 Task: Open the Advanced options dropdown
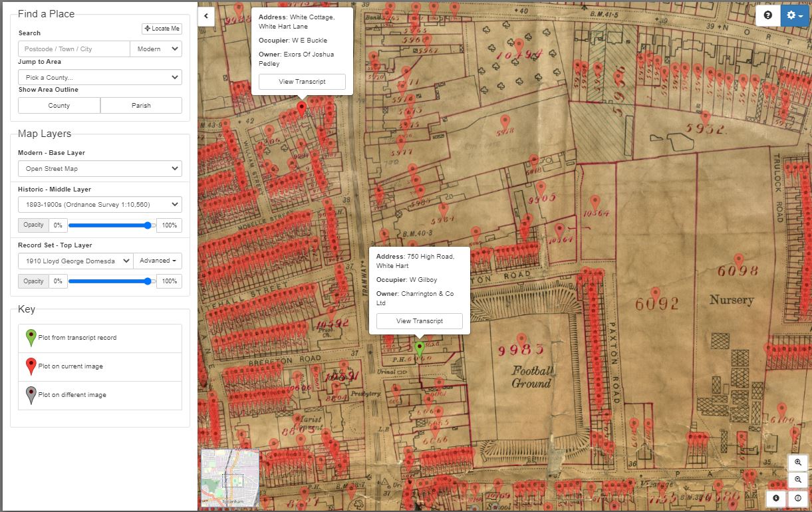(158, 261)
